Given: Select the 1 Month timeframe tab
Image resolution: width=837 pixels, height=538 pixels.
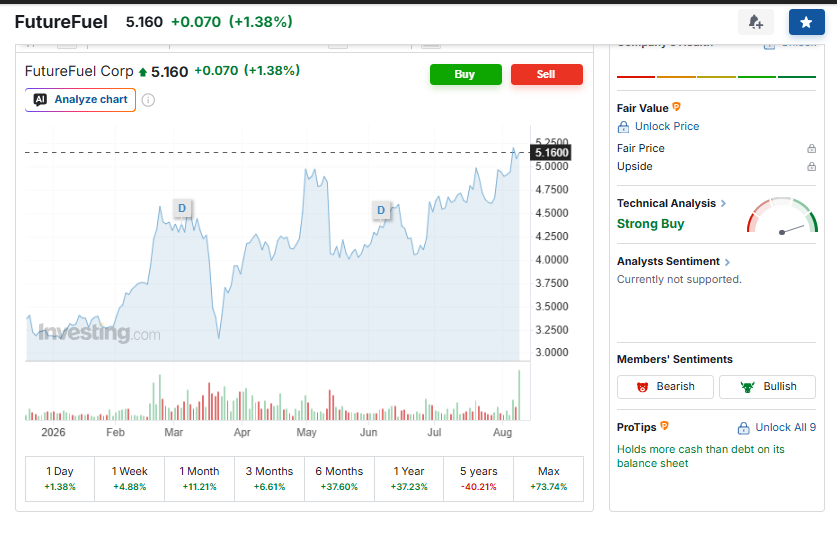Looking at the screenshot, I should (x=199, y=479).
